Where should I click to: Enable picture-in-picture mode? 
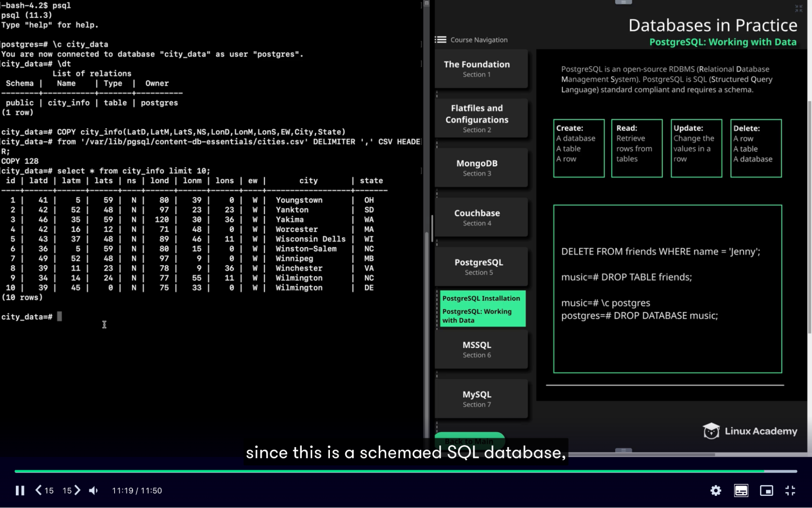point(767,491)
